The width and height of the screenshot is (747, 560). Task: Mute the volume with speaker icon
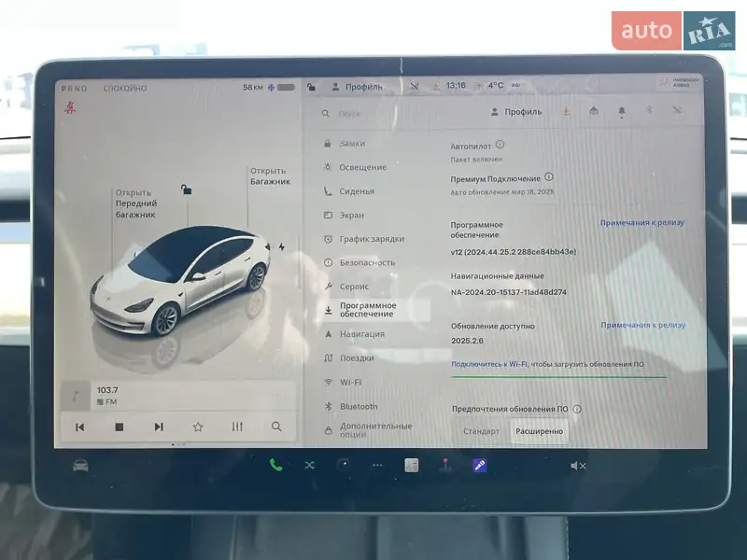click(578, 465)
